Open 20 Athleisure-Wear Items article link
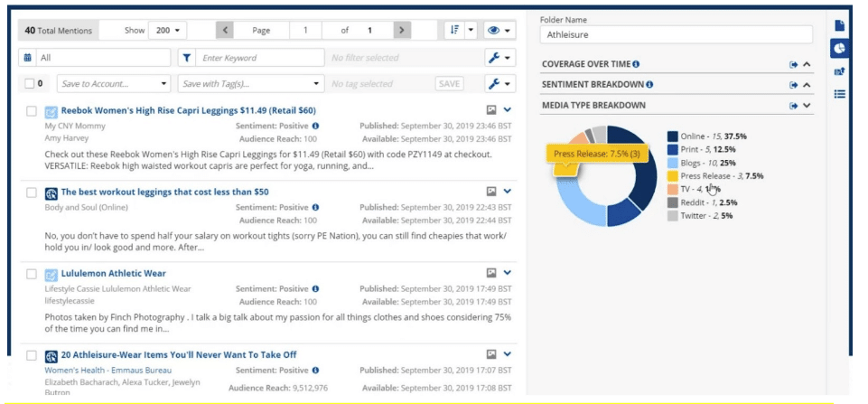Screen dimensions: 868x404 pos(179,354)
